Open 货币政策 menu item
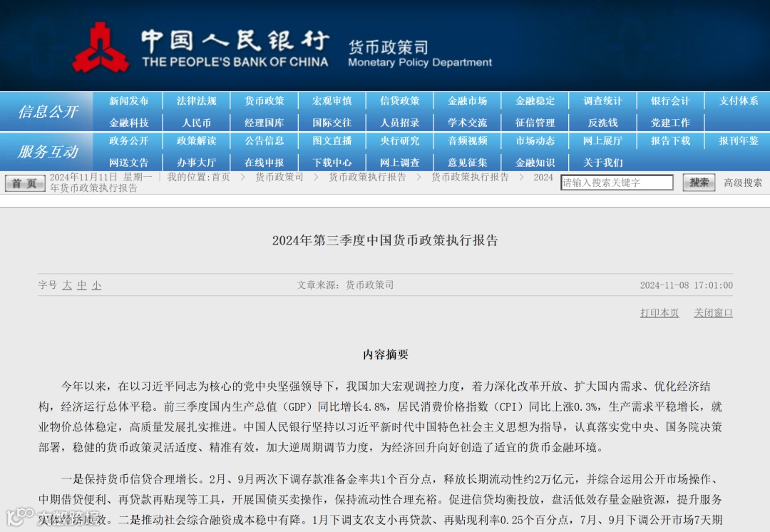 pyautogui.click(x=265, y=101)
